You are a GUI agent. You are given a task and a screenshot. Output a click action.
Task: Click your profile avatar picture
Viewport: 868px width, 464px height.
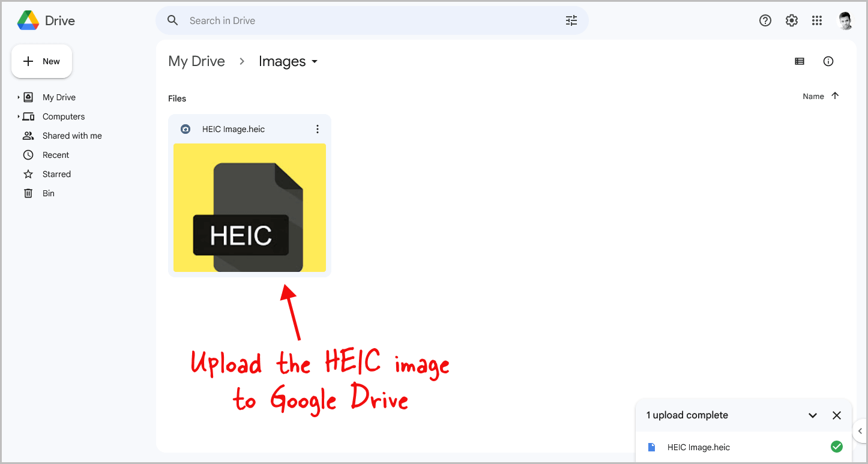[x=845, y=20]
